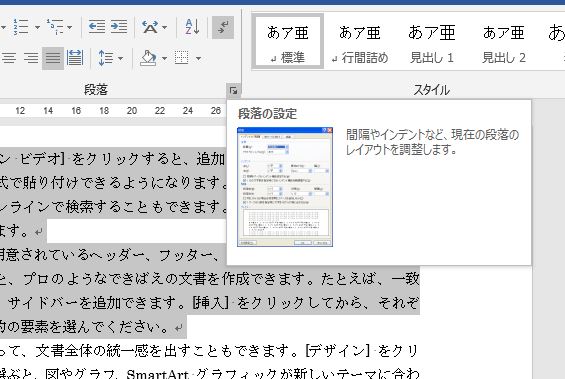Click the text 用意されているヘッダー、フッター
The width and height of the screenshot is (565, 379).
tap(107, 255)
